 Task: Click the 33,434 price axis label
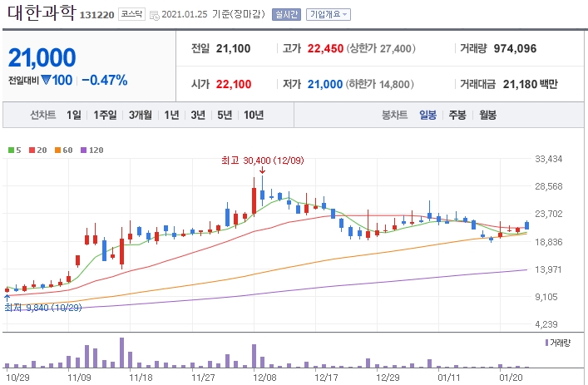pos(549,159)
